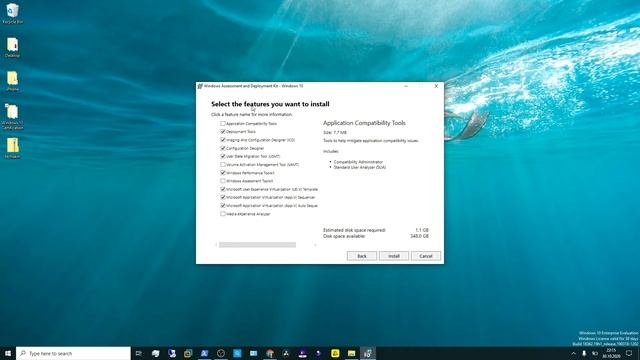Select the Windows 10 folder desktop icon
The height and width of the screenshot is (360, 640).
pyautogui.click(x=13, y=117)
